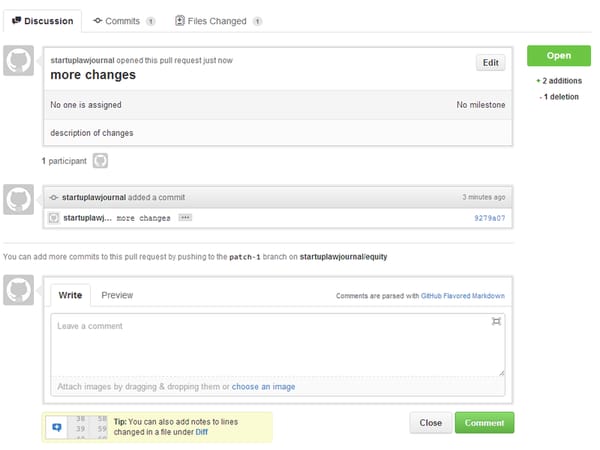Click the 'choose an image' link
The image size is (600, 450).
pyautogui.click(x=263, y=386)
